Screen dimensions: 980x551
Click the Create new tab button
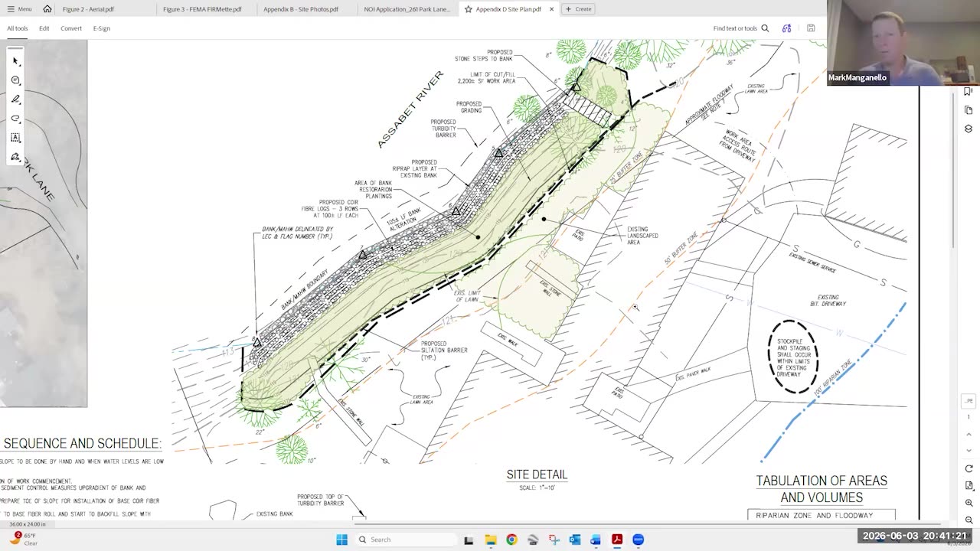point(578,9)
